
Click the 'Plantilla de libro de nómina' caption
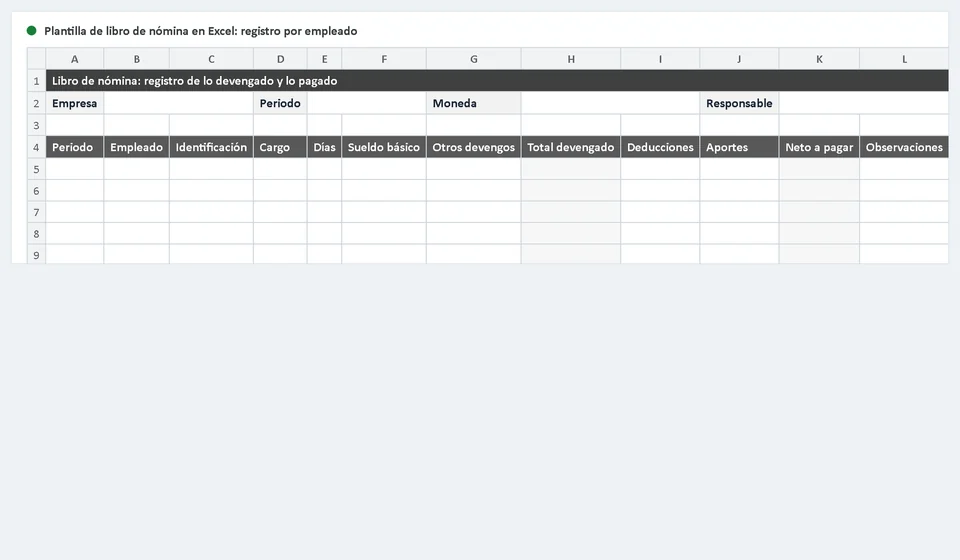201,31
